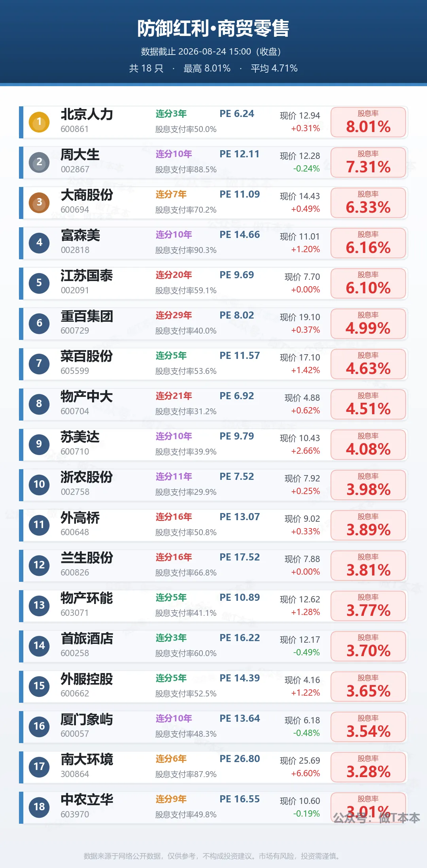Select the rank 18 circle badge

(39, 807)
